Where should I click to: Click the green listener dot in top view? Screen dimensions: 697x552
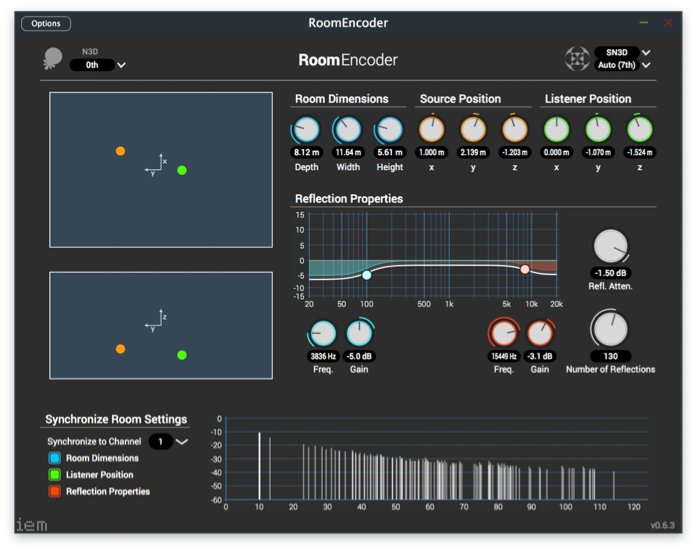coord(182,170)
